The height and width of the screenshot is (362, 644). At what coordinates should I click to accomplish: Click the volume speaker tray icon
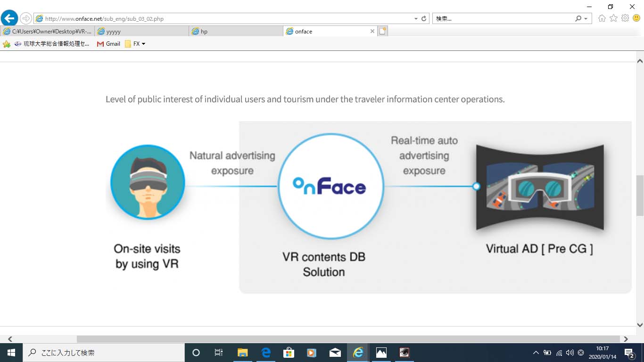(x=570, y=353)
